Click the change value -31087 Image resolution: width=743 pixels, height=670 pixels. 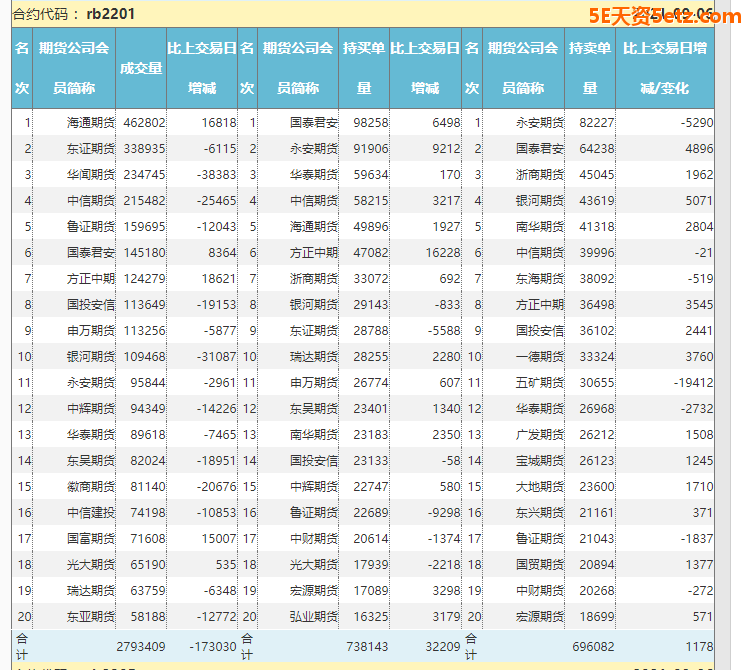point(216,357)
